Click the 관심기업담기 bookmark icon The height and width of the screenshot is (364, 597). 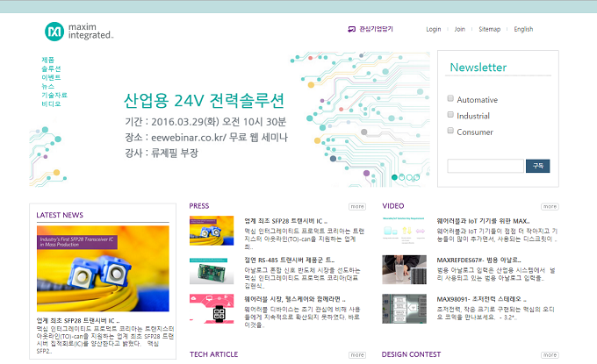(x=352, y=29)
